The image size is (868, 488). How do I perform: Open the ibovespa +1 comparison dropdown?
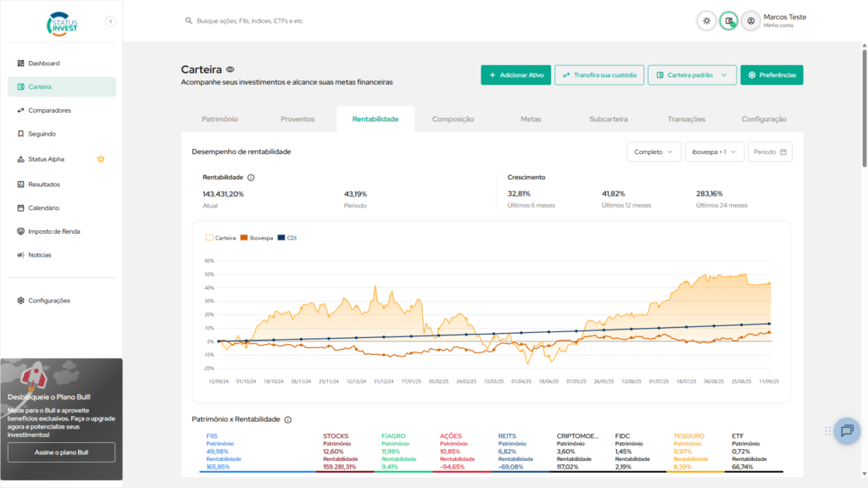point(715,151)
